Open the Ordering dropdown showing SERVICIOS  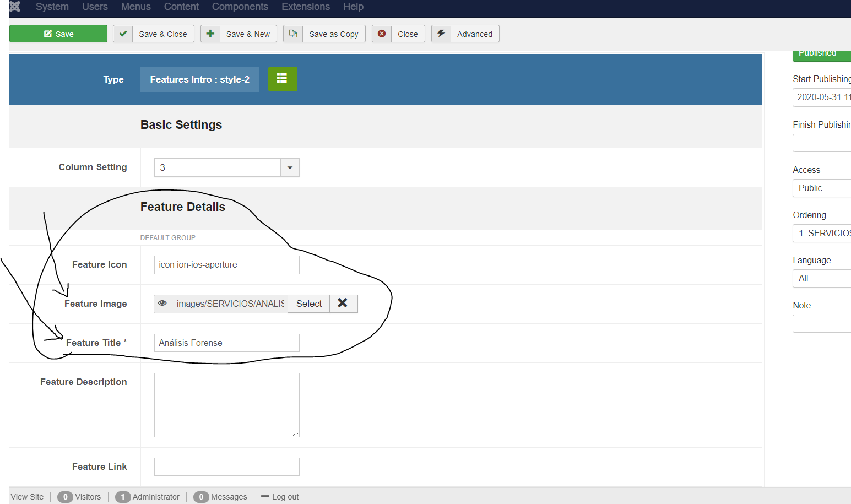coord(822,233)
